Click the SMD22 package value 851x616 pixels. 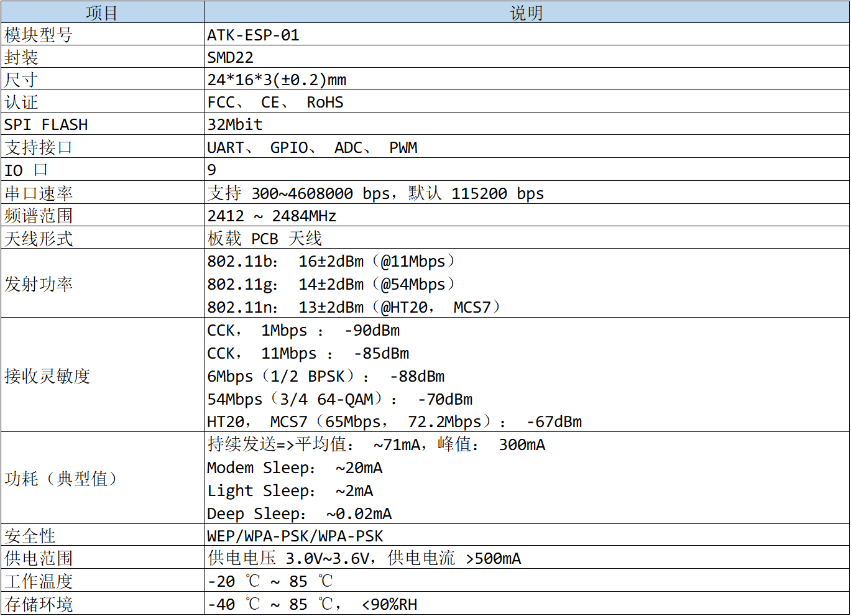231,58
